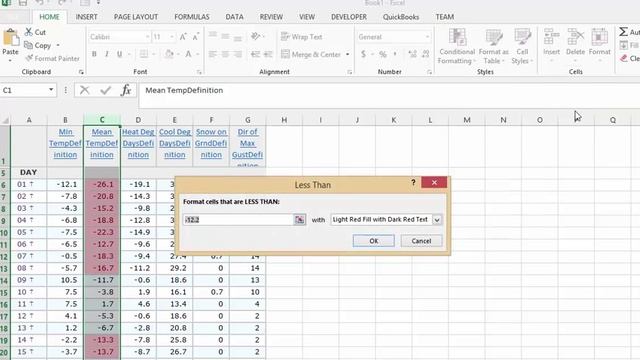Middle-align cell contents
640x360 pixels.
(x=225, y=36)
